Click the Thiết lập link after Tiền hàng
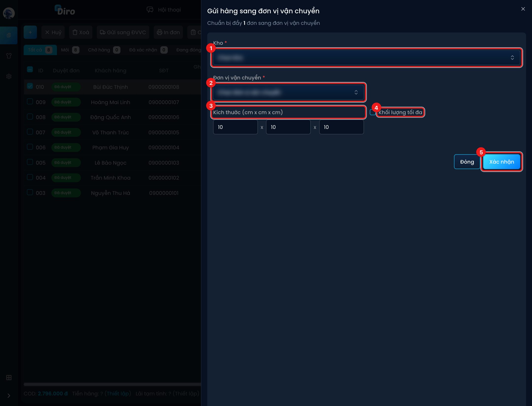 pyautogui.click(x=118, y=393)
